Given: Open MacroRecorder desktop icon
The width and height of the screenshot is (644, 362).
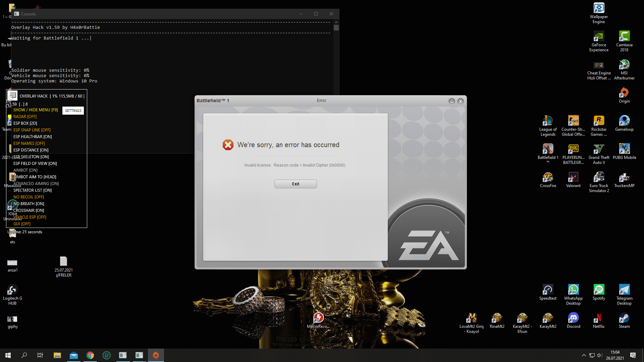Looking at the screenshot, I should tap(318, 320).
